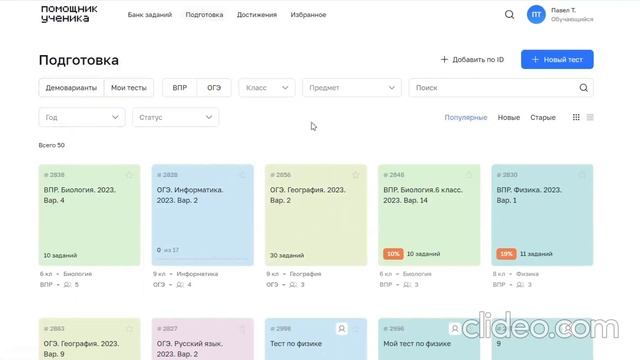Viewport: 640px width, 360px height.
Task: Open Достижения in the navigation
Action: coord(257,15)
